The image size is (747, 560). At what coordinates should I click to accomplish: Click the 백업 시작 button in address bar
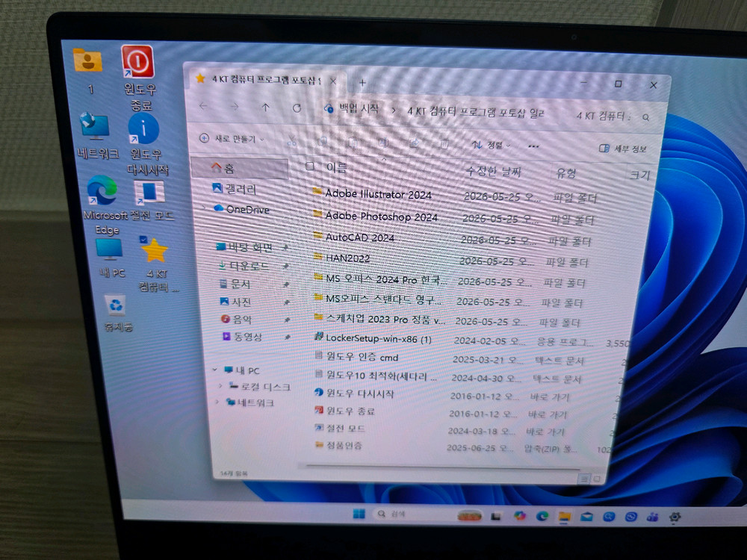pyautogui.click(x=352, y=109)
